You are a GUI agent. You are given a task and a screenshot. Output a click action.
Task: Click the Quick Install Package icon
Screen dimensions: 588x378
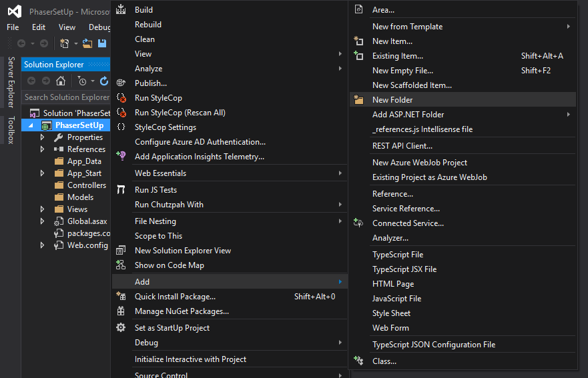click(121, 296)
